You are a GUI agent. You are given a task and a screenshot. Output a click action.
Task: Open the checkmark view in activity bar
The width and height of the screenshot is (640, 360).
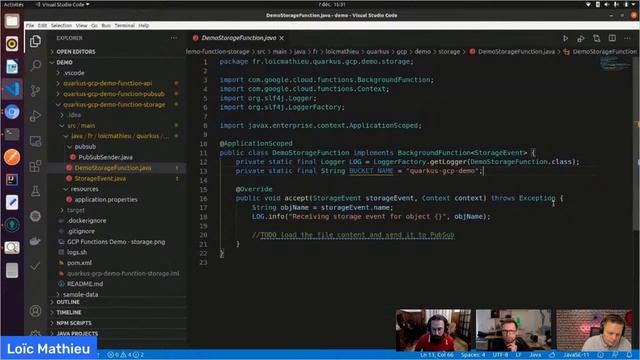(x=36, y=266)
